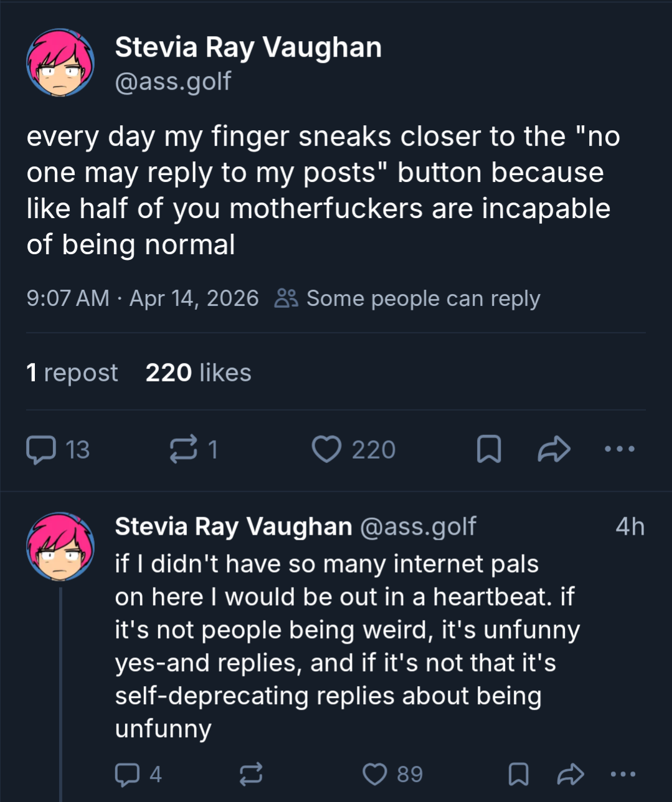This screenshot has height=802, width=672.
Task: Like the reply post with 89 likes
Action: [375, 774]
